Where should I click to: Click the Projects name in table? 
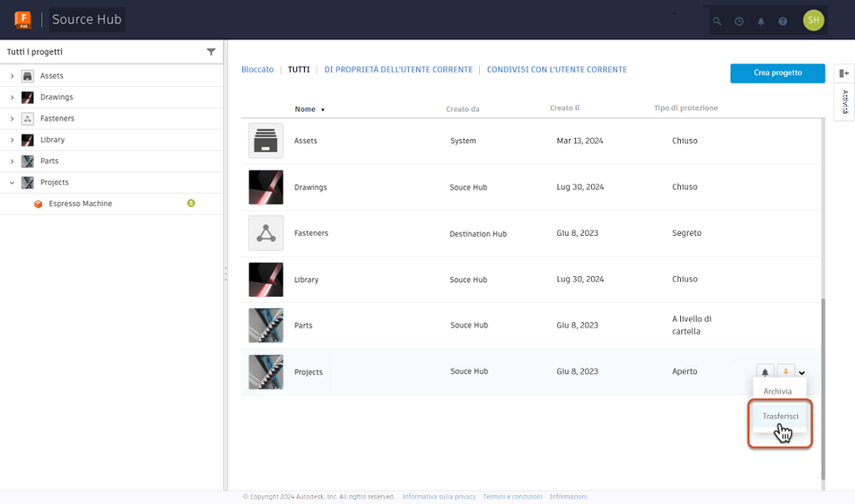pyautogui.click(x=308, y=372)
